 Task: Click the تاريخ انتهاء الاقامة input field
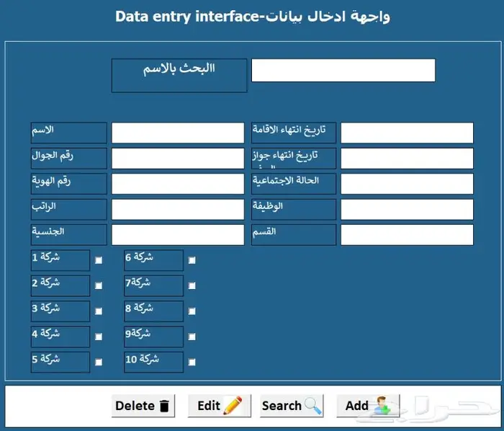407,133
